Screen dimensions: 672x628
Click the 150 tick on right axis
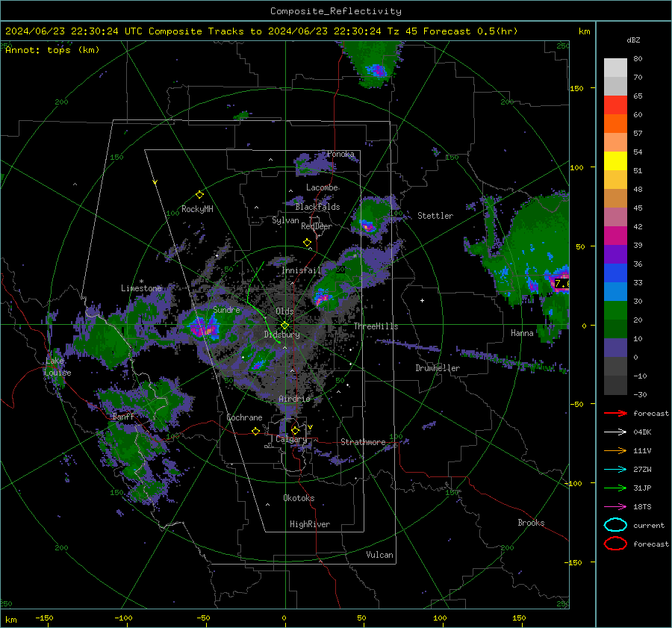[x=576, y=88]
